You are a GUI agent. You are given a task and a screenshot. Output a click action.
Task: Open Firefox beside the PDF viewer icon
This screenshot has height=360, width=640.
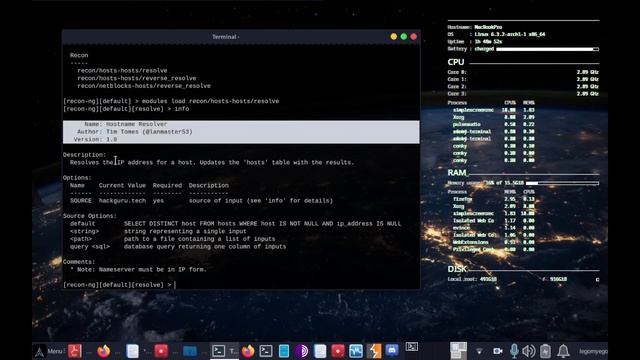click(103, 351)
